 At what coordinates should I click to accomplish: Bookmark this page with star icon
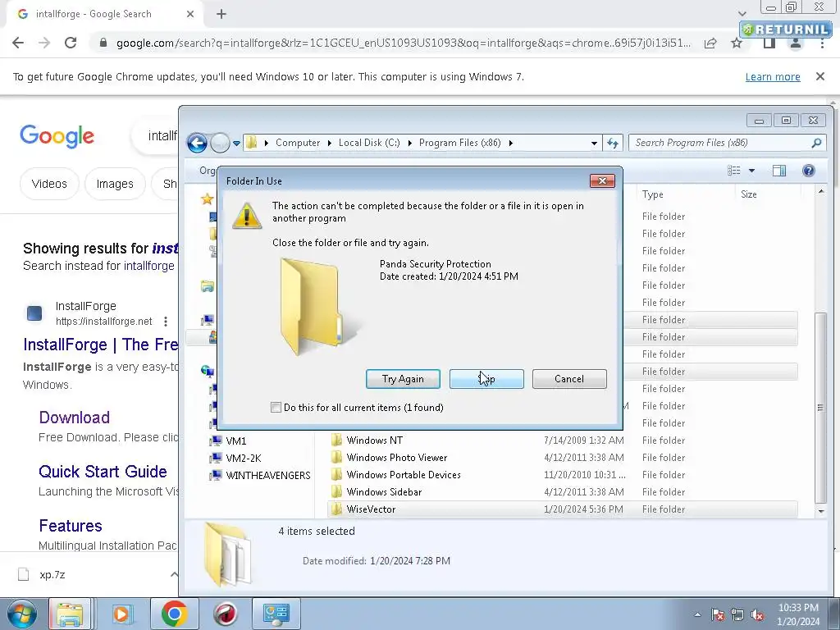point(737,43)
